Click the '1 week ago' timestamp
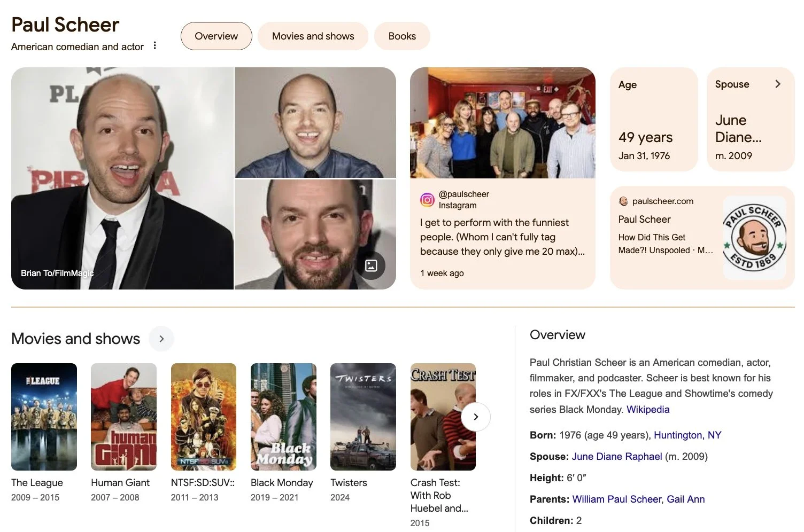 point(442,273)
